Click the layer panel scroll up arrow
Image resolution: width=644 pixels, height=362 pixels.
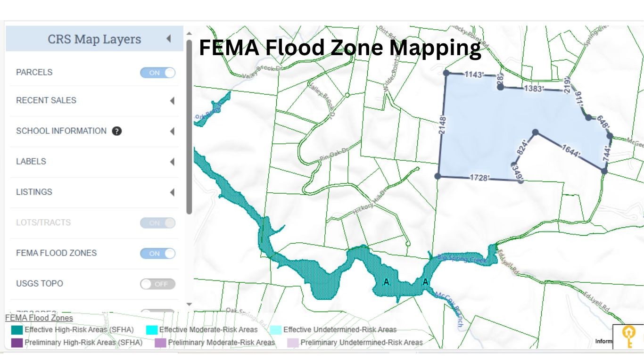[189, 33]
